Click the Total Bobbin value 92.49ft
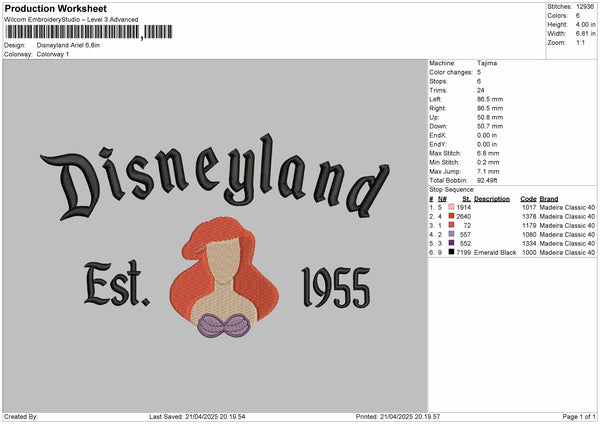Viewport: 600px width, 424px height. coord(487,180)
